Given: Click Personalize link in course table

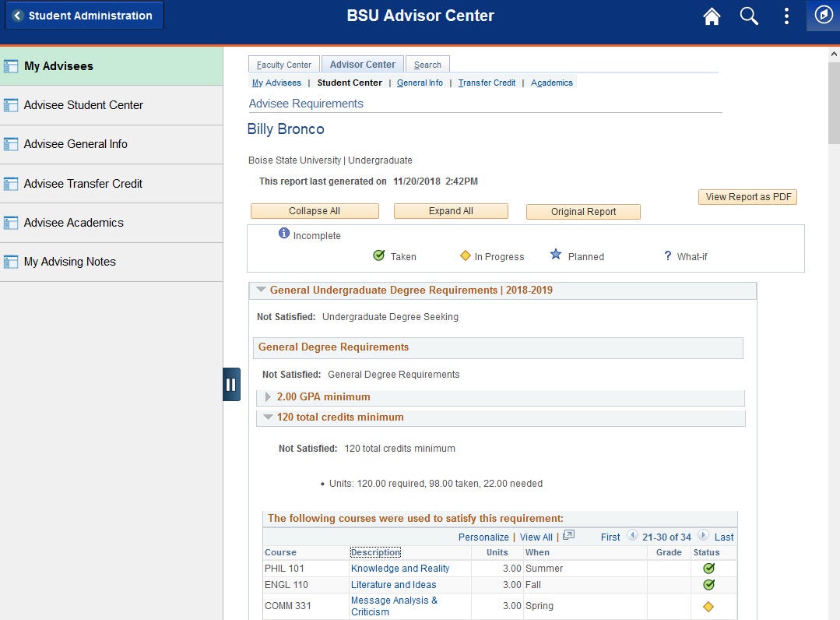Looking at the screenshot, I should 483,537.
